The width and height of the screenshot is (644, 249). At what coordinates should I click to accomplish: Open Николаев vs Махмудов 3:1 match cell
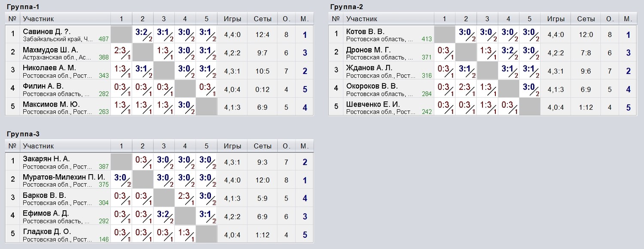coord(143,71)
